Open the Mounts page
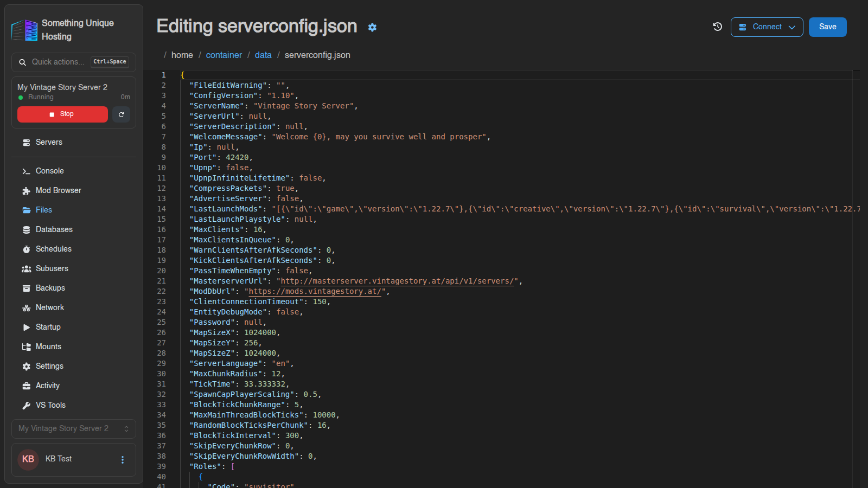This screenshot has width=868, height=488. [74, 346]
